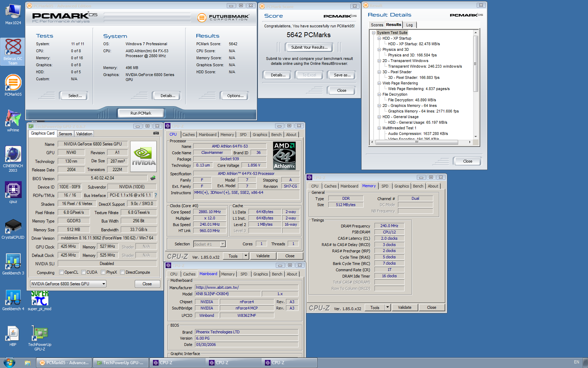Click Close button in Result Details window
Viewport: 588px width, 368px height.
(x=467, y=161)
